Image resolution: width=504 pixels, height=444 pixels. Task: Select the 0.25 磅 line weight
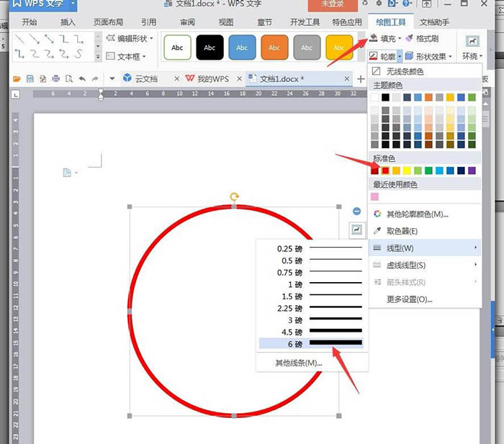(312, 248)
